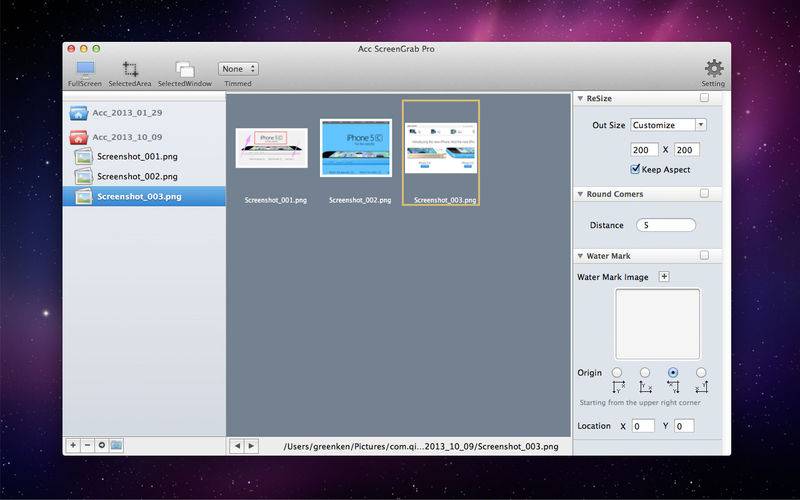Image resolution: width=800 pixels, height=500 pixels.
Task: Enable the Water Mark checkbox
Action: click(x=704, y=255)
